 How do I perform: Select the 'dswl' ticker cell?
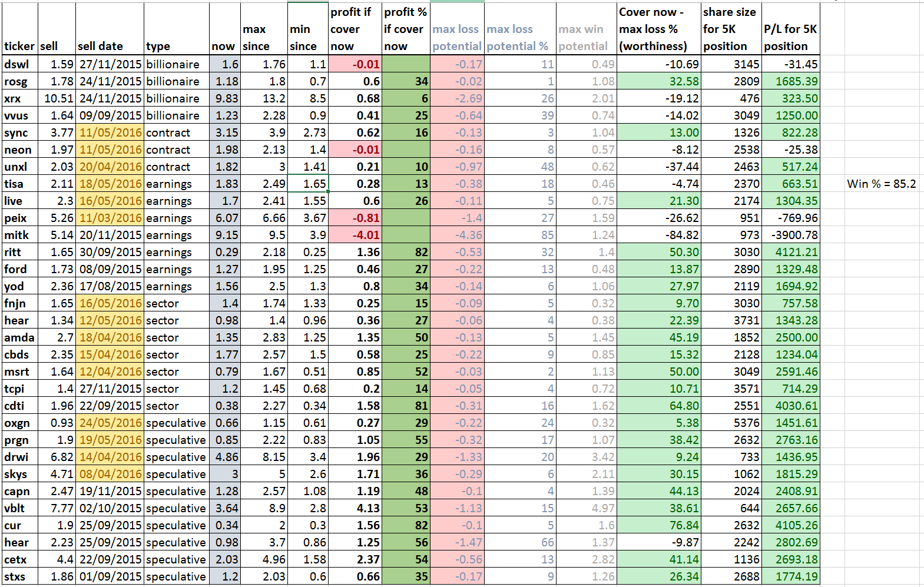coord(20,64)
